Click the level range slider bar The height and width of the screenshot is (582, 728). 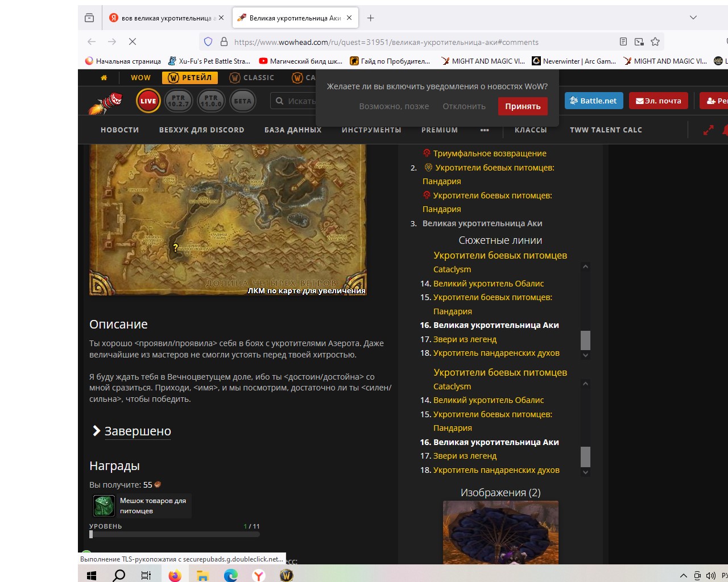point(175,534)
